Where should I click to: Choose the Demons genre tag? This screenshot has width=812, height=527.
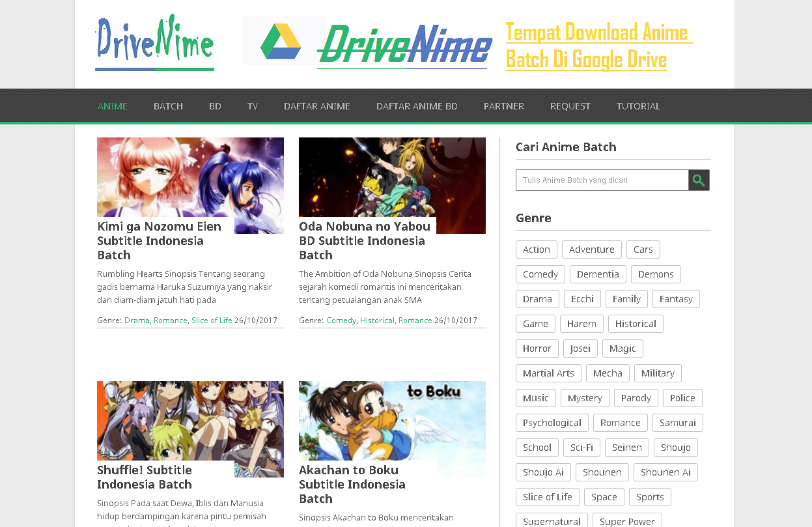656,274
